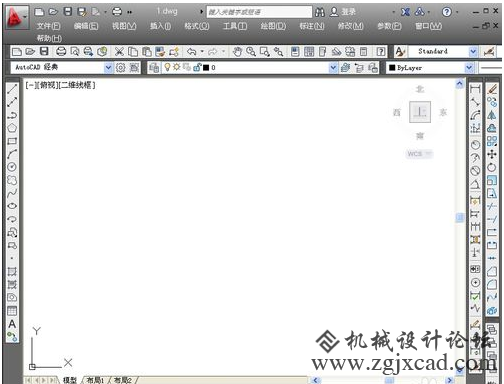Select the Arc draw tool
This screenshot has height=384, width=504.
12,154
